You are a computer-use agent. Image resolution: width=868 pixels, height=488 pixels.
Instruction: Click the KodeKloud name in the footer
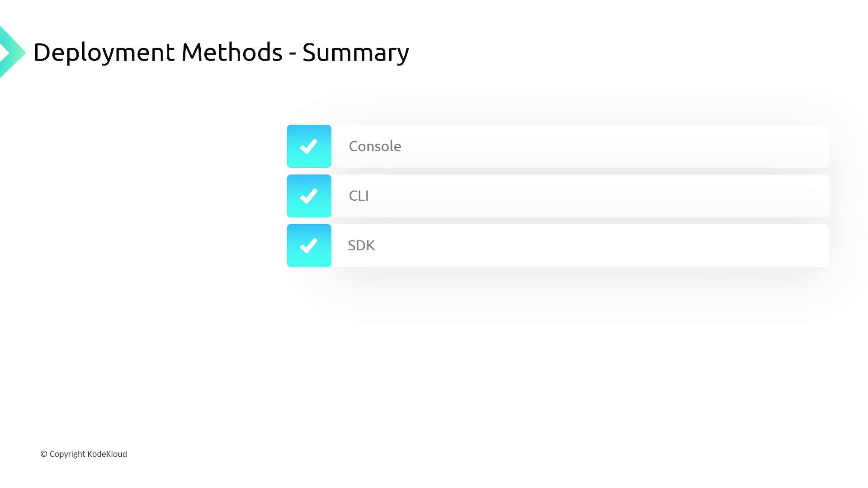pos(107,454)
